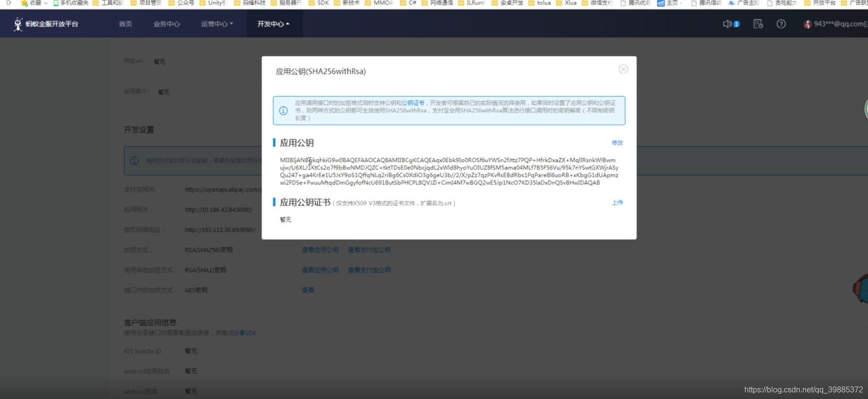Click the 应用公钥 section heading
This screenshot has width=868, height=399.
[x=297, y=143]
